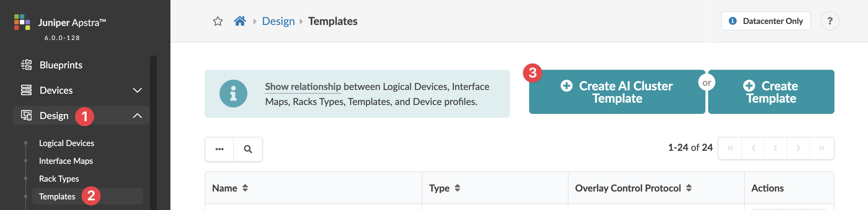Screen dimensions: 868x210
Task: Open the help question mark button
Action: [829, 21]
